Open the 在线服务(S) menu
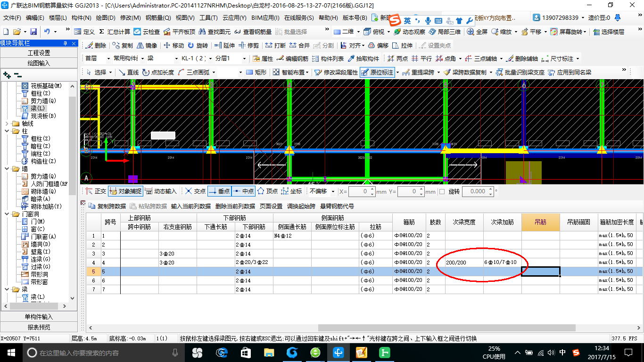 point(299,18)
